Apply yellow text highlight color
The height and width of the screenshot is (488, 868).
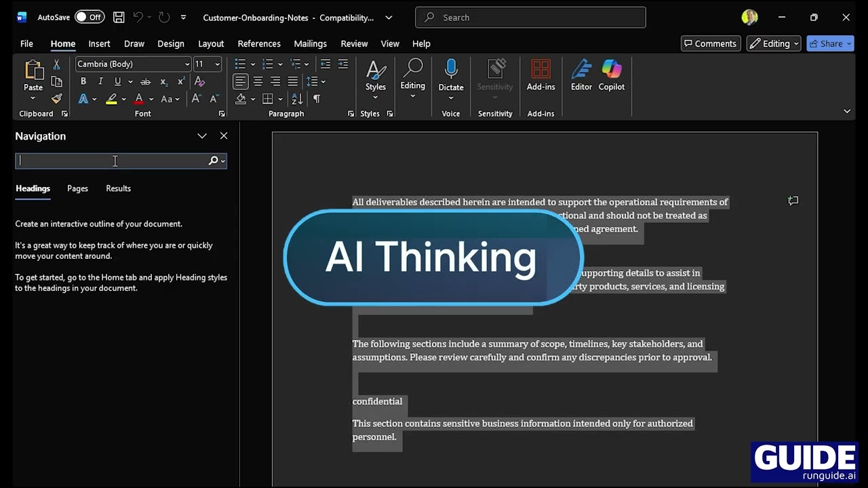[112, 99]
